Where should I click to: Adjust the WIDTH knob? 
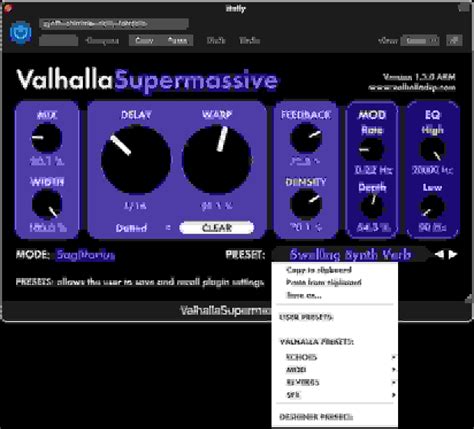coord(47,204)
